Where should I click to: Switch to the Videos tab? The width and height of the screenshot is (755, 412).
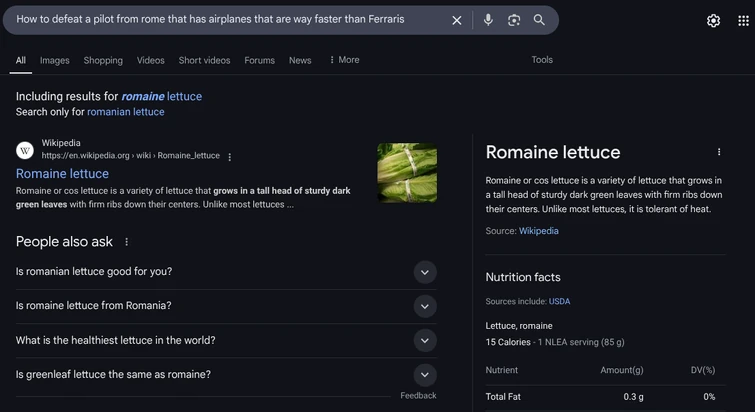tap(151, 60)
